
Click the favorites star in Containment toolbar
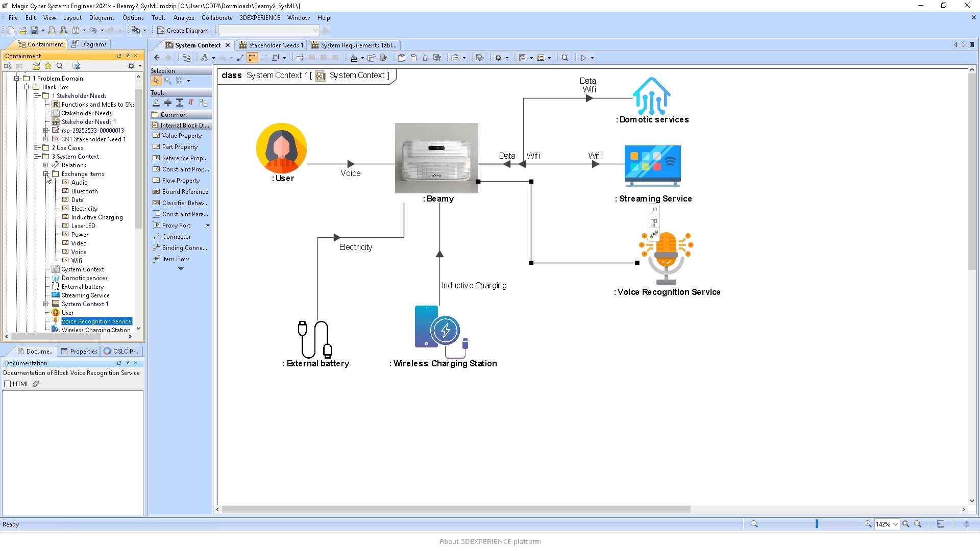[48, 66]
